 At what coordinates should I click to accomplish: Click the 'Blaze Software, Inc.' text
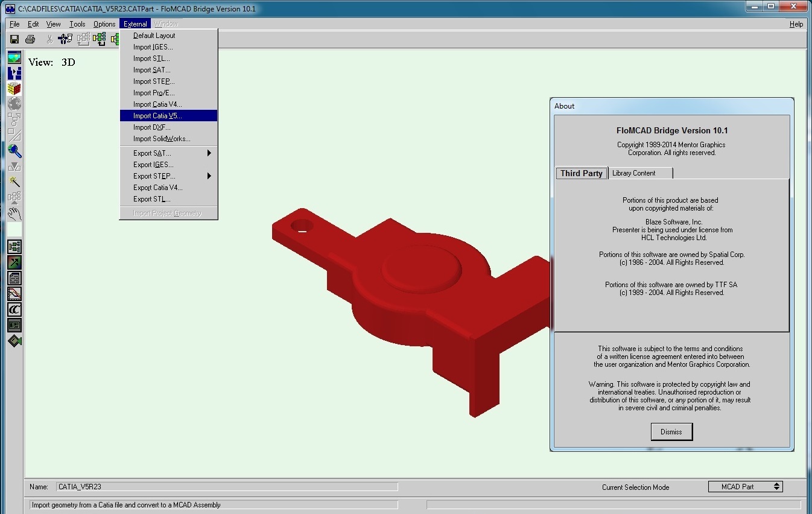[674, 222]
